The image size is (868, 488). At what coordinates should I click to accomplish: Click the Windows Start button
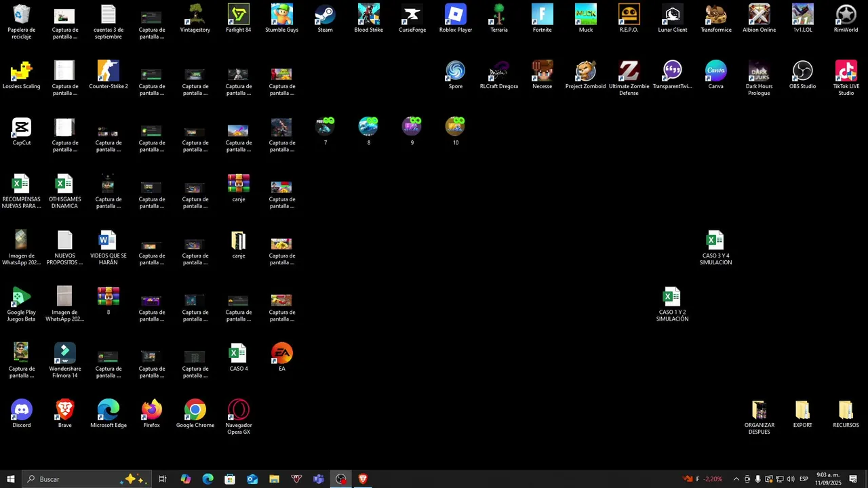[x=11, y=479]
